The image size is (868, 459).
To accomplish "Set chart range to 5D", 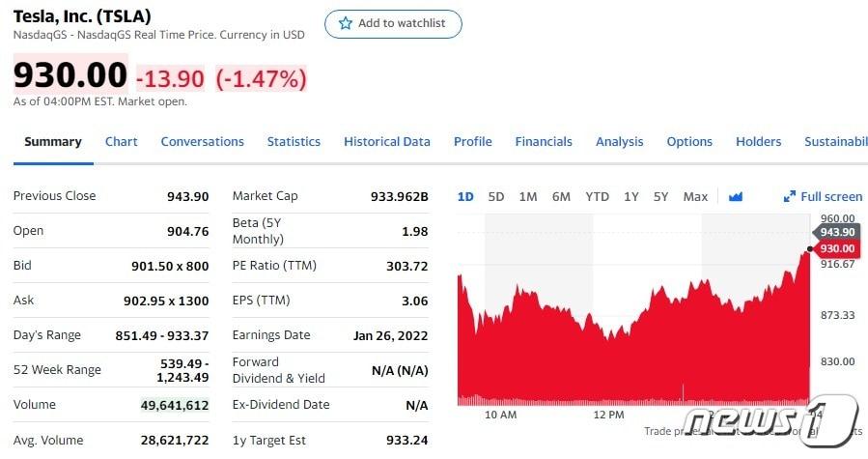I will click(x=496, y=197).
